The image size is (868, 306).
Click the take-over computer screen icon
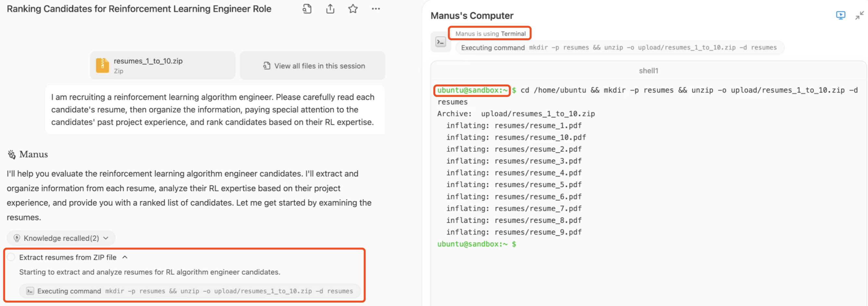coord(840,15)
